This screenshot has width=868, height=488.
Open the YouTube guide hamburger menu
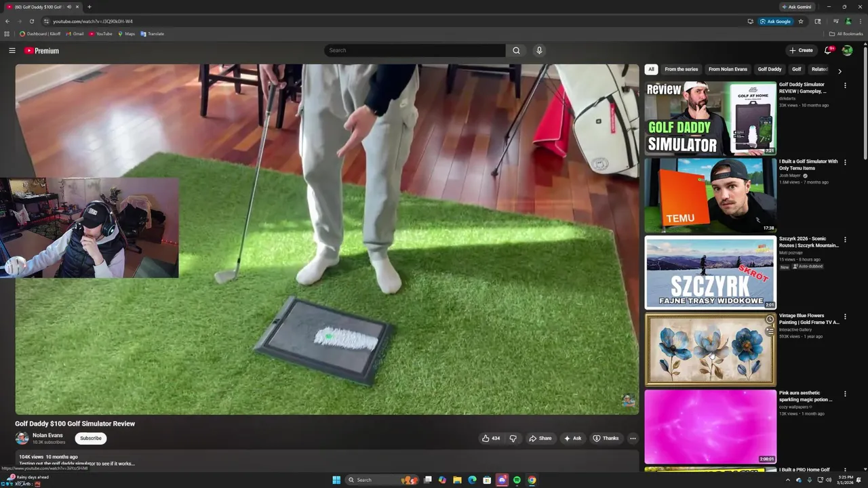pos(12,50)
